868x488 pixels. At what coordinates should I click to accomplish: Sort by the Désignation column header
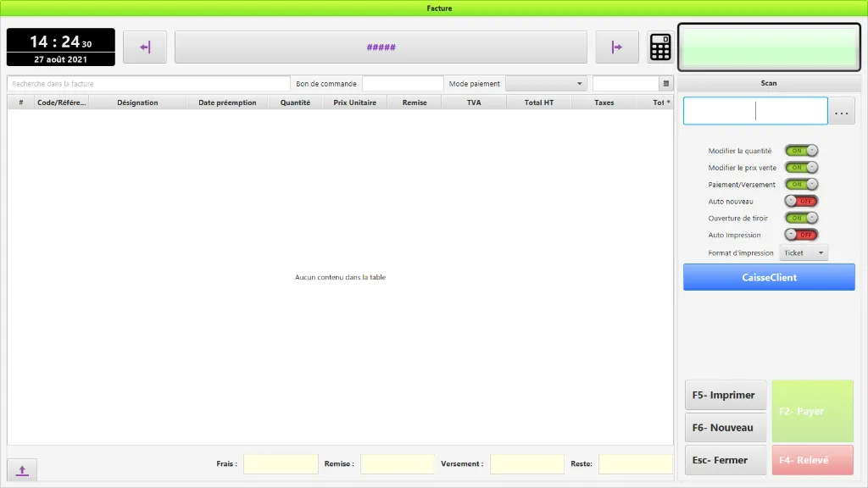(x=138, y=102)
